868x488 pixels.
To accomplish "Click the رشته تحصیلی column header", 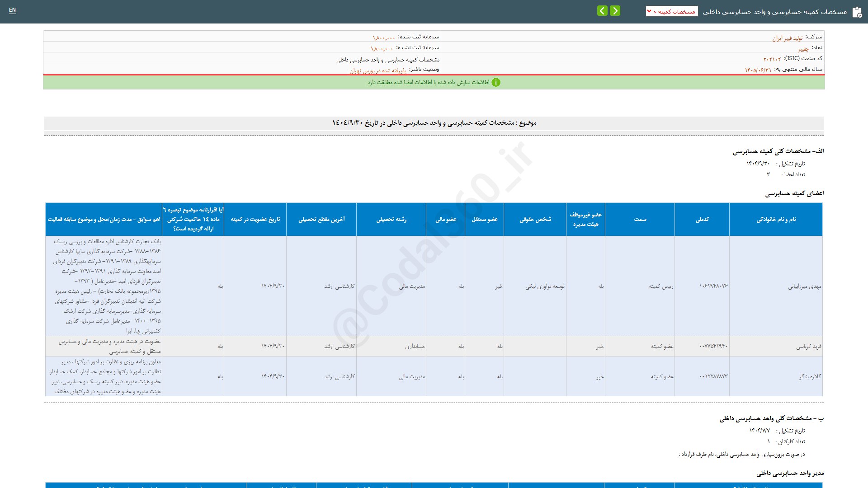I will 392,220.
